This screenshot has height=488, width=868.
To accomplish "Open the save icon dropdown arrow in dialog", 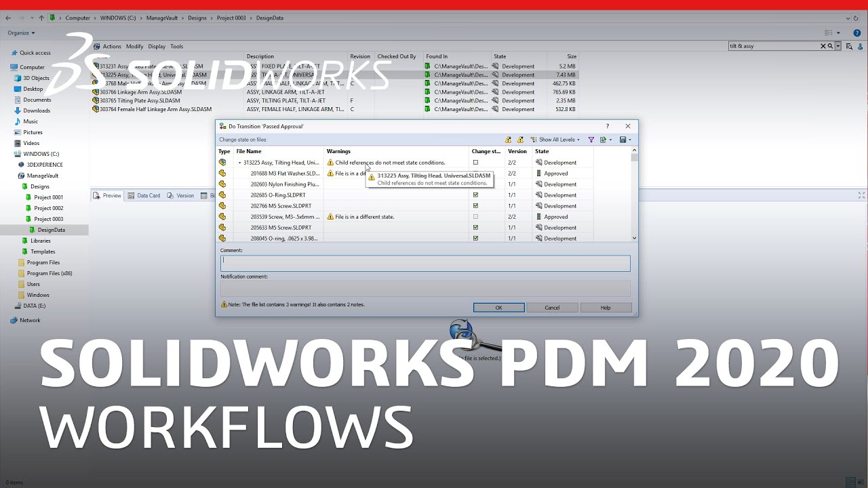I will coord(630,140).
